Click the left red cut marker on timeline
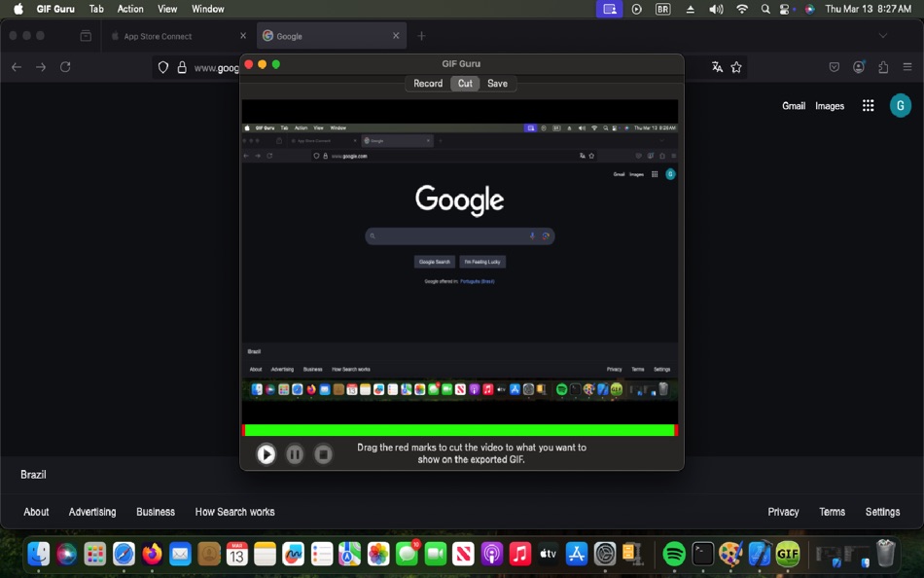Screen dimensions: 924x578 pyautogui.click(x=243, y=430)
